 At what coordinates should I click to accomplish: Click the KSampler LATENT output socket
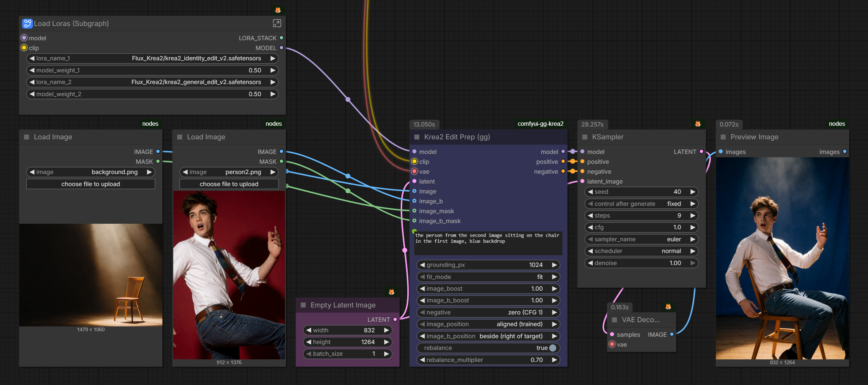(701, 152)
